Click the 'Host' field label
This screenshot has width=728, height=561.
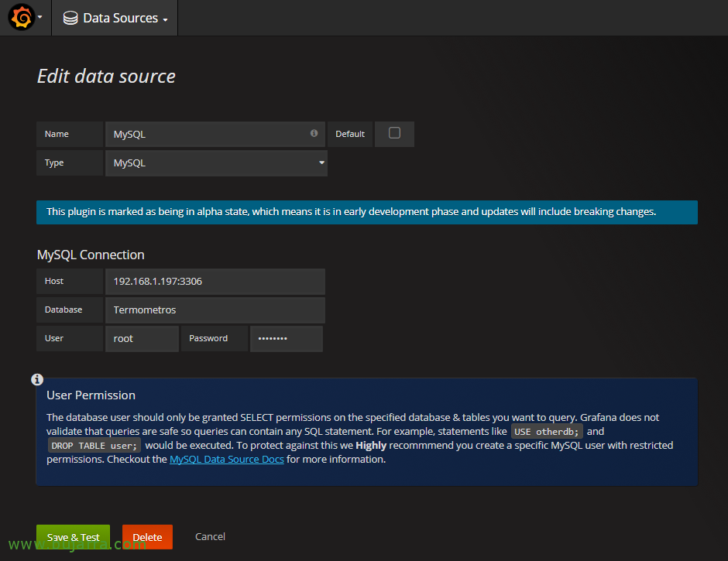point(70,281)
